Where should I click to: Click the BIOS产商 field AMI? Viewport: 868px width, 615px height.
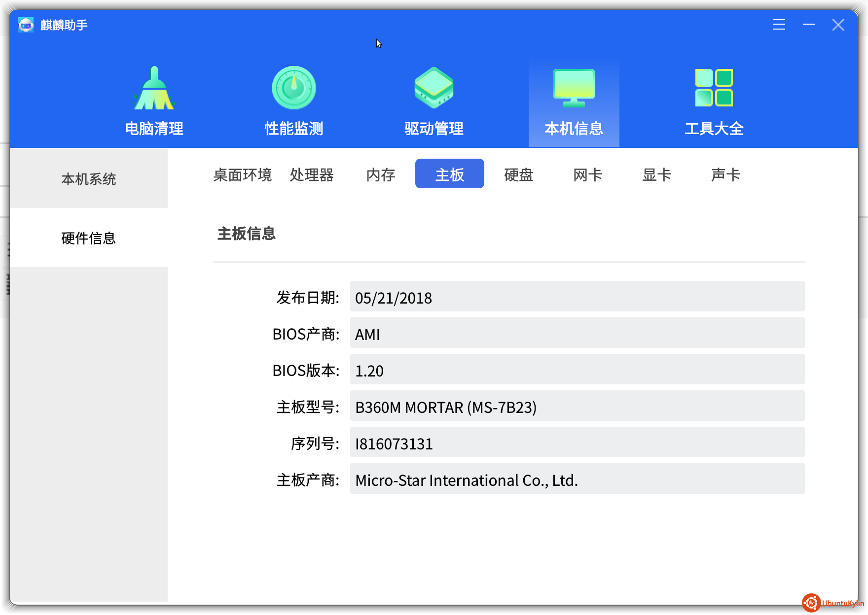(x=578, y=333)
